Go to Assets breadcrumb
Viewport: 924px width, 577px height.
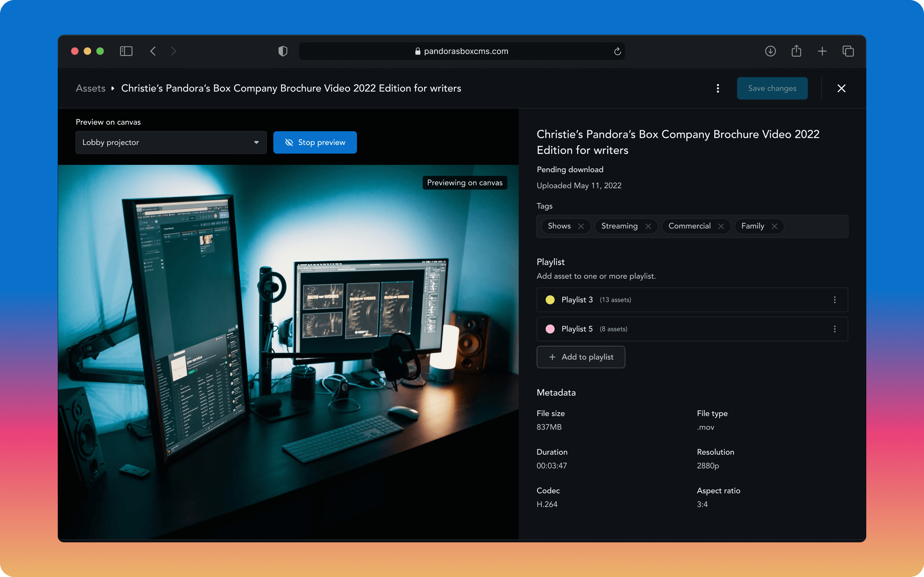[91, 89]
